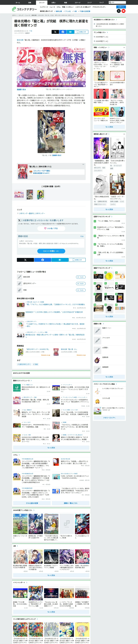Open the アクセスランキング dropdown in the navigation
138x644 pixels.
99,7
